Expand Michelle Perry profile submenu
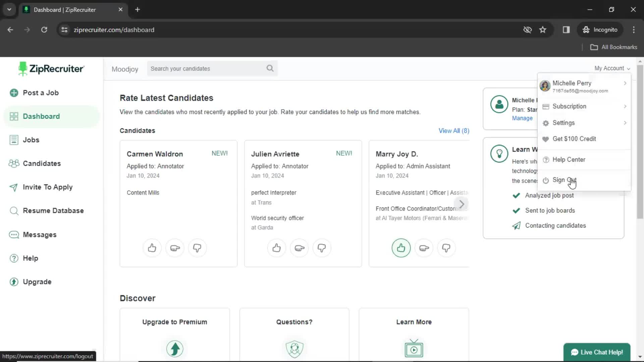Image resolution: width=644 pixels, height=362 pixels. (625, 83)
